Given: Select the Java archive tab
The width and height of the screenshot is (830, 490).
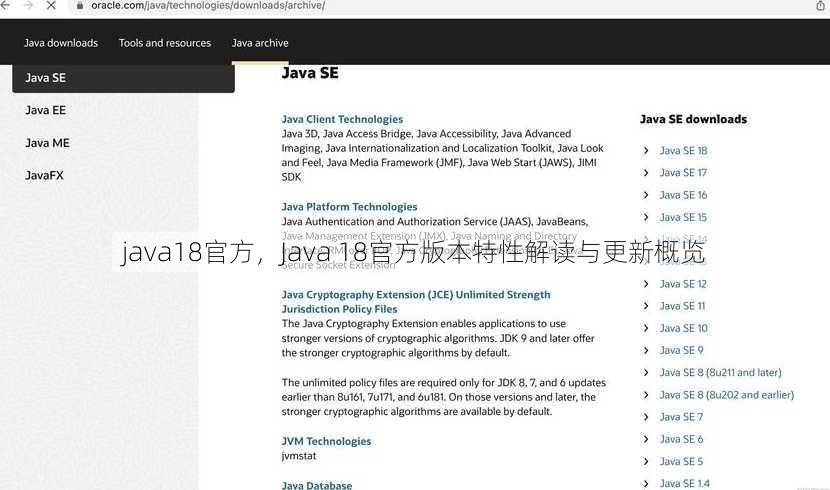Looking at the screenshot, I should point(260,43).
